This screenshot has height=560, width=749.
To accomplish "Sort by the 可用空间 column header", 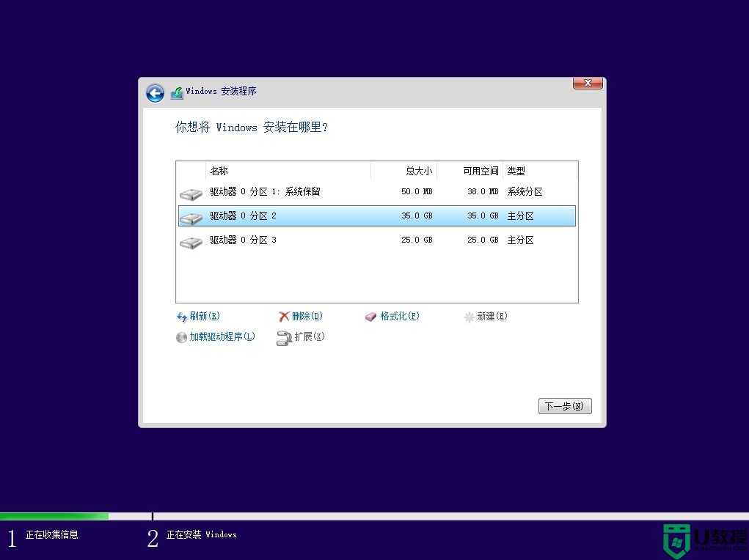I will pyautogui.click(x=470, y=171).
